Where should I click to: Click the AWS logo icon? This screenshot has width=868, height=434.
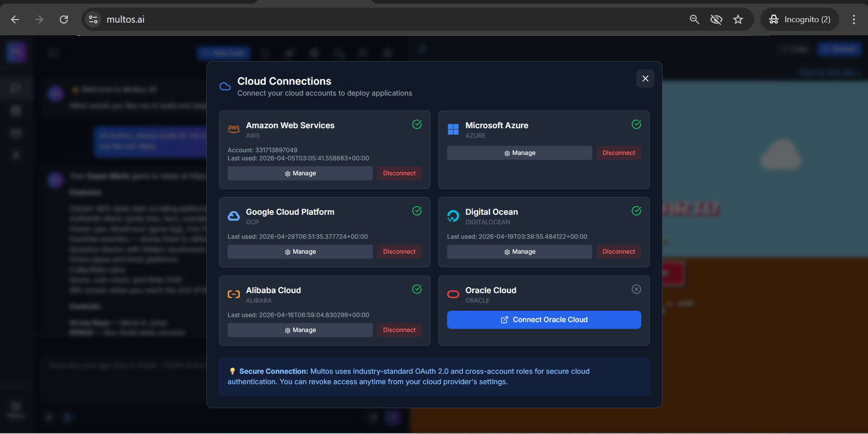(x=234, y=129)
